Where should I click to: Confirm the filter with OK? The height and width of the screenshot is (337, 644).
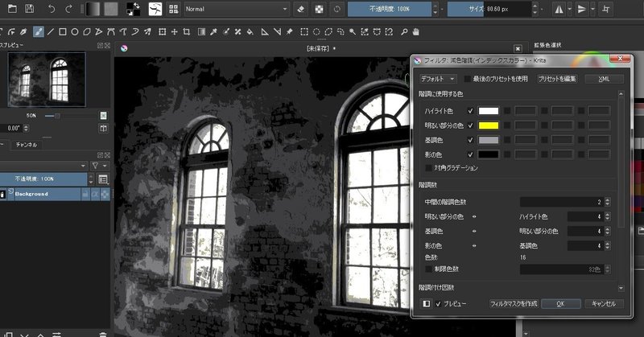click(560, 304)
